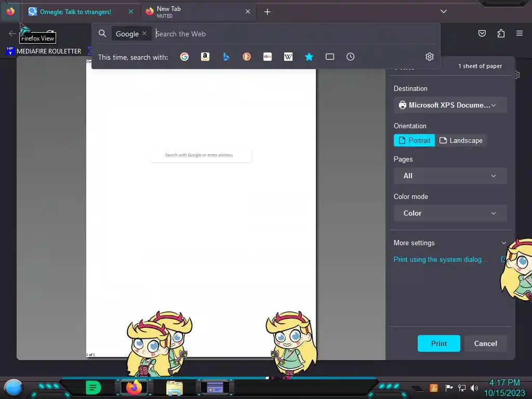The width and height of the screenshot is (532, 399).
Task: Open the Extensions puzzle icon
Action: tap(501, 33)
